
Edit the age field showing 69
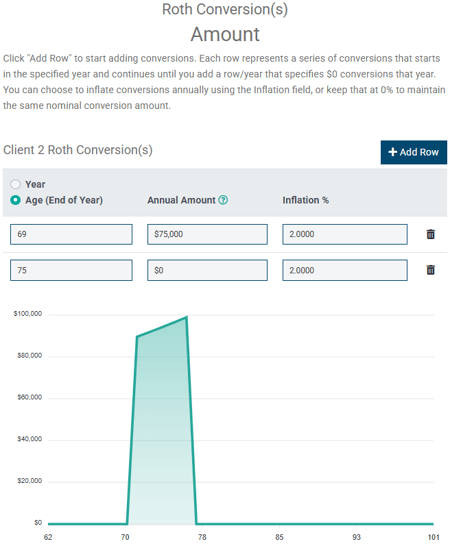pyautogui.click(x=71, y=234)
